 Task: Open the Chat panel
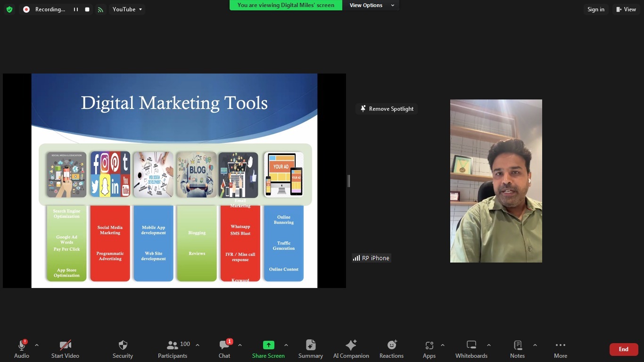224,346
